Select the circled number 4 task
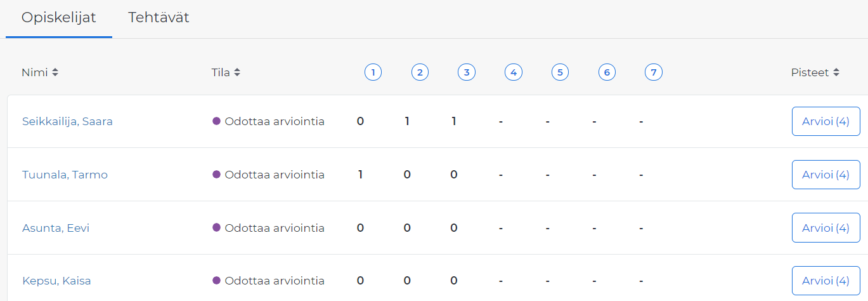 pyautogui.click(x=514, y=72)
